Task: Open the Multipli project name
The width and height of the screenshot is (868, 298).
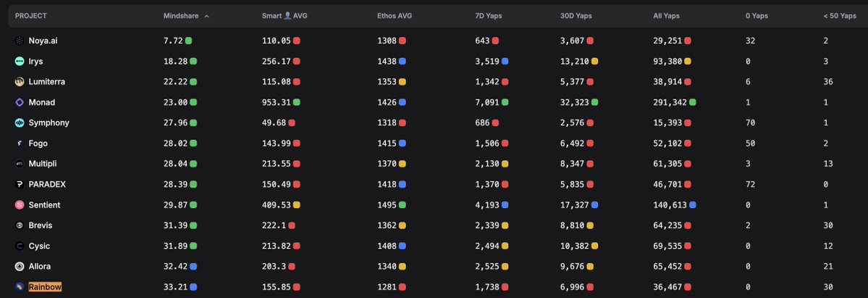Action: [x=43, y=164]
